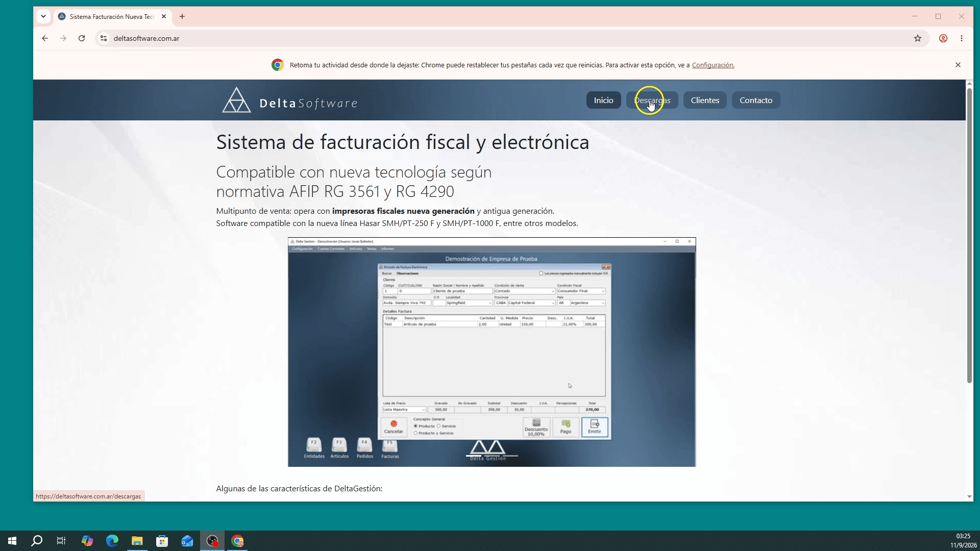The width and height of the screenshot is (980, 551).
Task: Open File Explorer from taskbar
Action: click(137, 541)
